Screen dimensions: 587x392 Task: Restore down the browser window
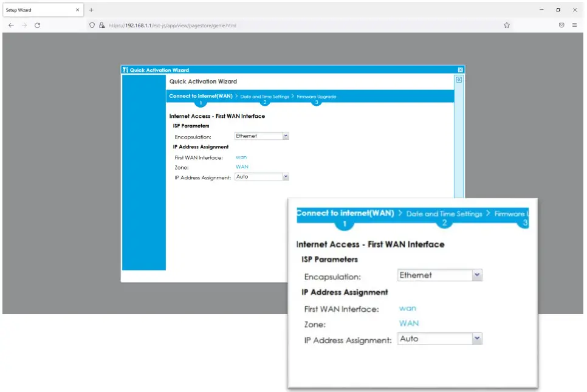click(558, 10)
